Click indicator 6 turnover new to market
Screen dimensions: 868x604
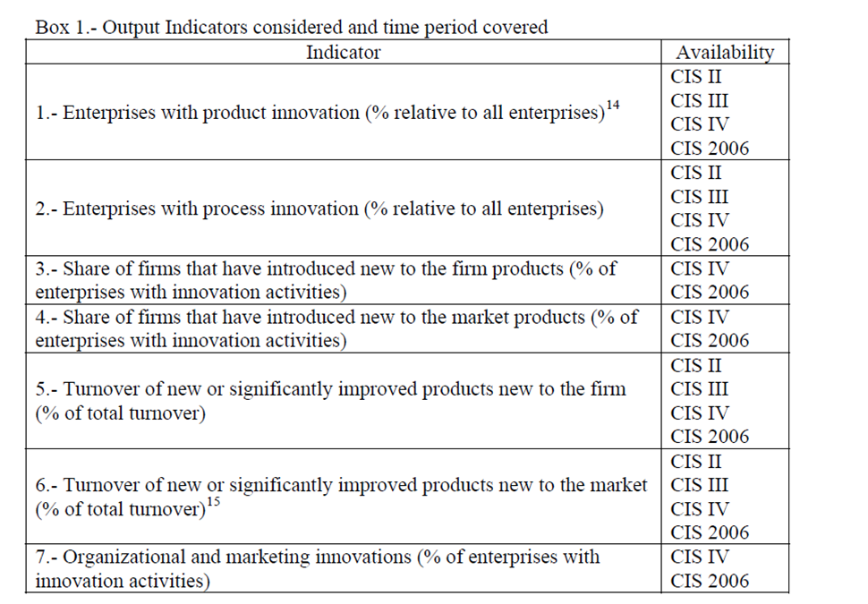342,497
